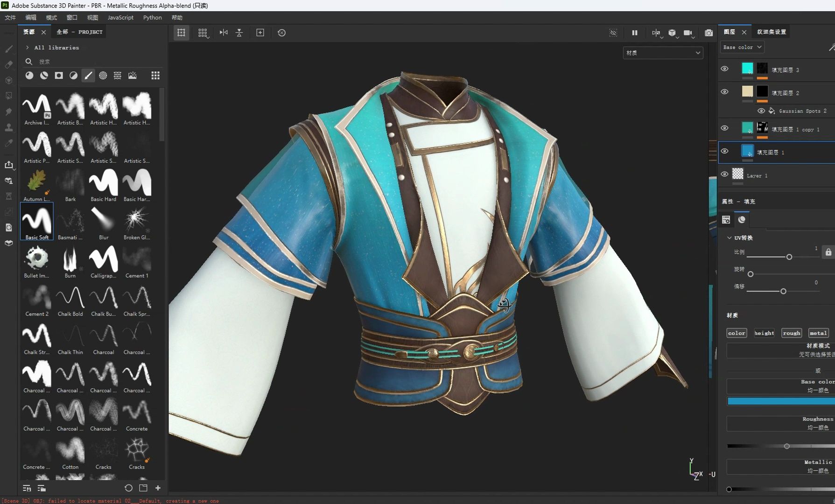Open the JavaScript menu
835x504 pixels.
coord(120,17)
